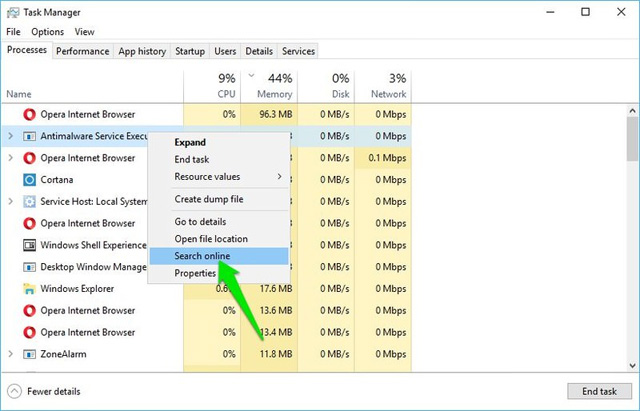The height and width of the screenshot is (411, 640).
Task: Click the scrollbar down arrow
Action: click(x=633, y=366)
